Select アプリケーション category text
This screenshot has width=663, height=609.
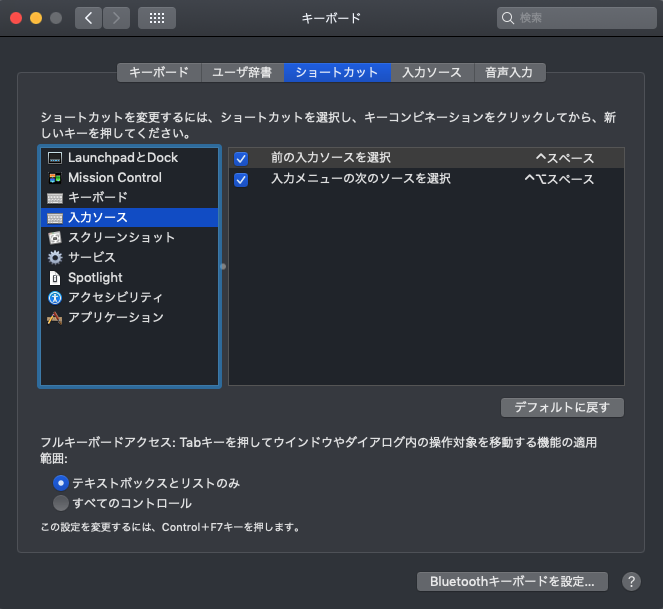[x=116, y=318]
